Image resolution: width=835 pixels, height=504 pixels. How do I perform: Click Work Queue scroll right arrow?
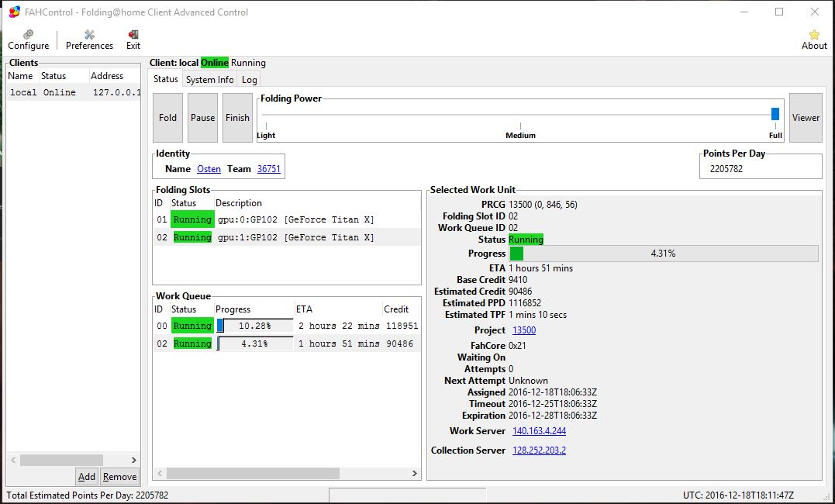[x=414, y=473]
